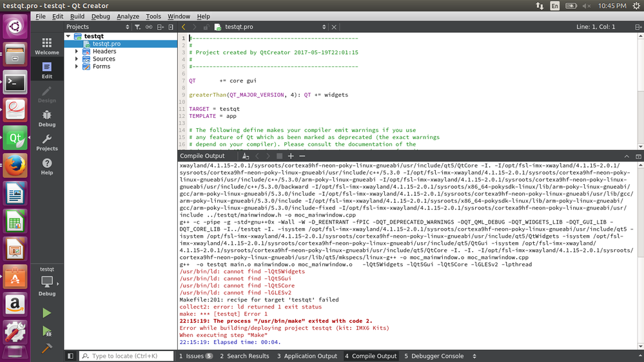This screenshot has height=362, width=644.
Task: Open the Tools menu
Action: (x=153, y=16)
